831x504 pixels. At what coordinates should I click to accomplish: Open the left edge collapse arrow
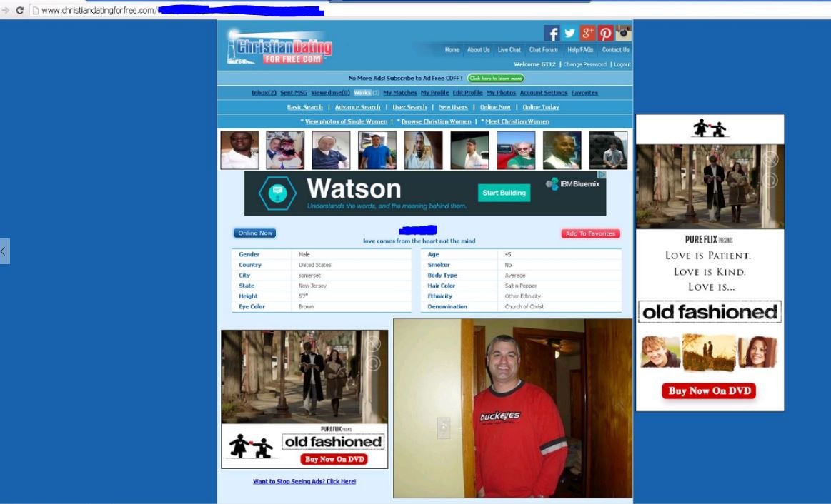click(4, 251)
